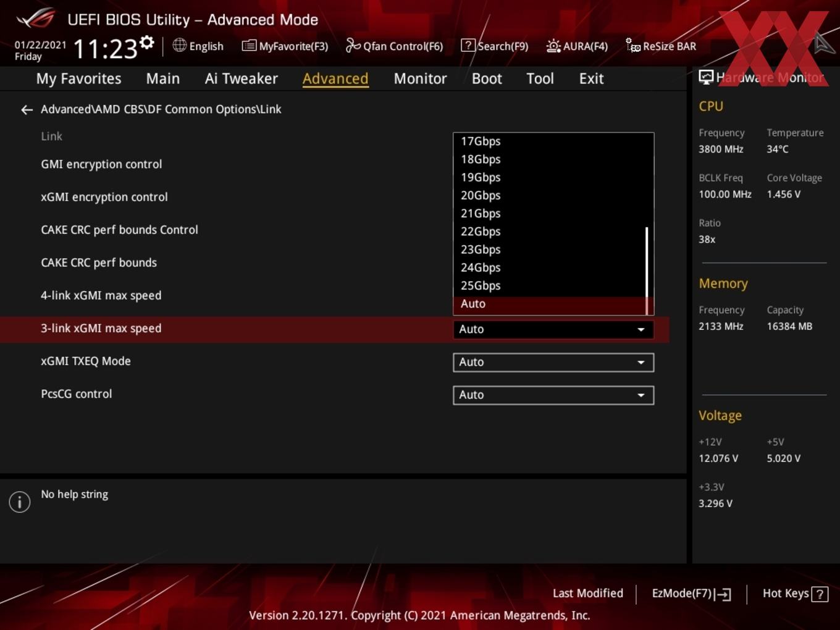Switch to the Main tab
The width and height of the screenshot is (840, 630).
[163, 78]
